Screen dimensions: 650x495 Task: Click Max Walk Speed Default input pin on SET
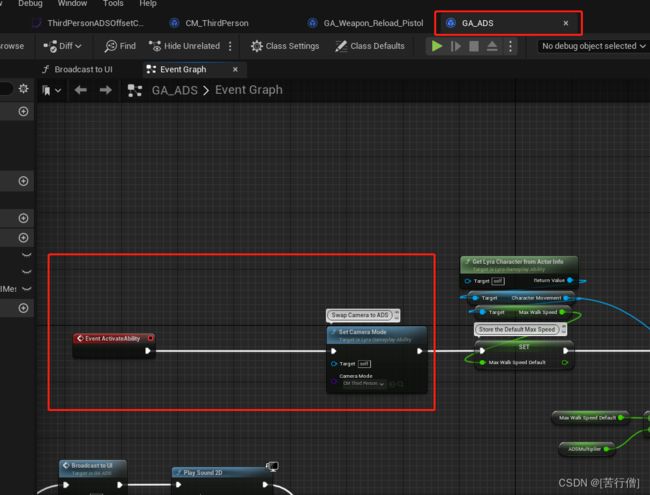coord(482,362)
